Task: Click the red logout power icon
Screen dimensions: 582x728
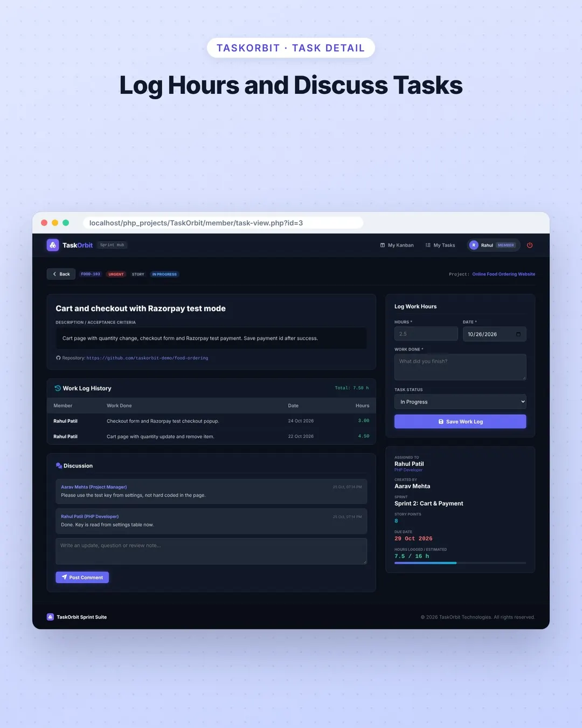Action: tap(530, 245)
